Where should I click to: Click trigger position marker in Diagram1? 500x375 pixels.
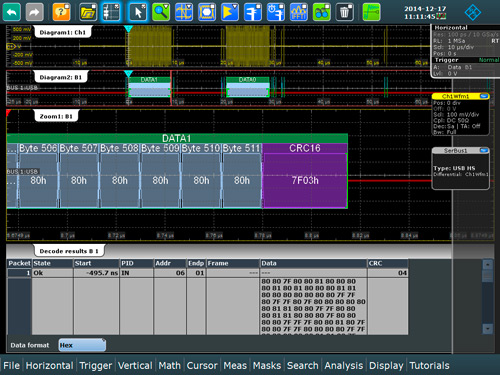pos(128,29)
